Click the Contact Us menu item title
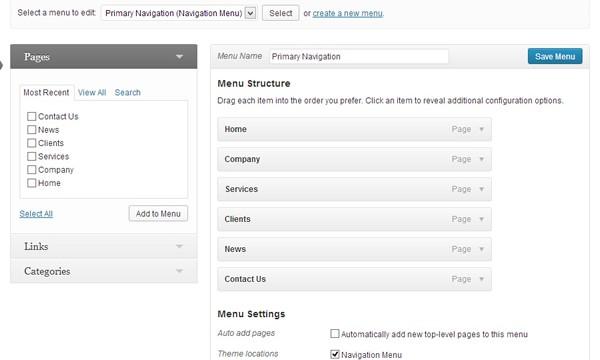Screen dimensions: 600x360 (x=245, y=279)
